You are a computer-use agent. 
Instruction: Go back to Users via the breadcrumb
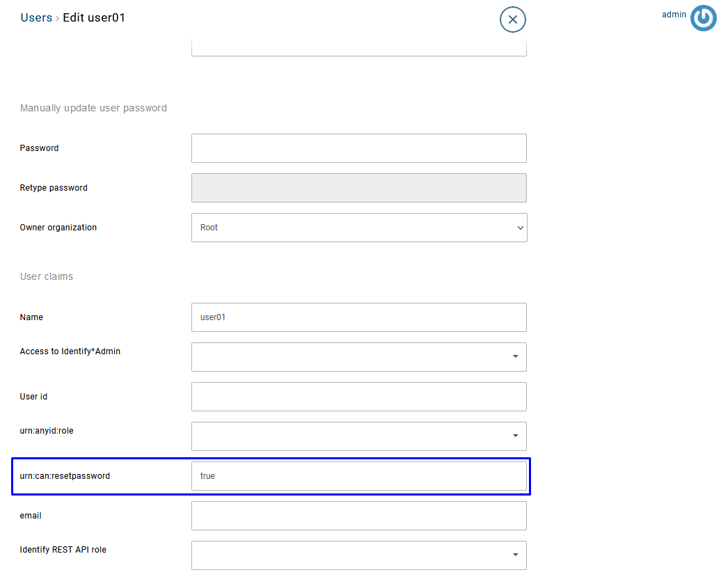(x=36, y=18)
